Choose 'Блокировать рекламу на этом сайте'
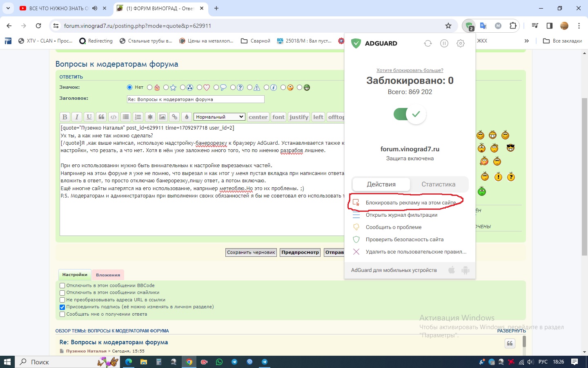The height and width of the screenshot is (368, 588). click(410, 203)
